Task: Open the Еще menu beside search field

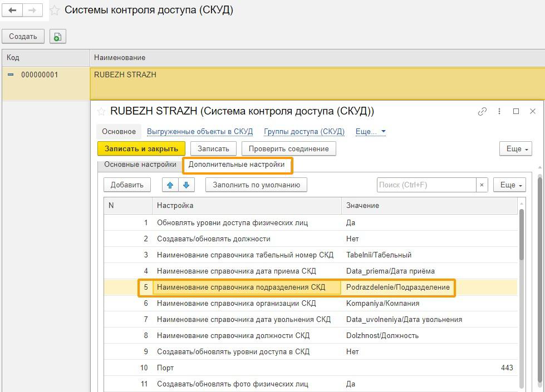Action: pyautogui.click(x=509, y=185)
